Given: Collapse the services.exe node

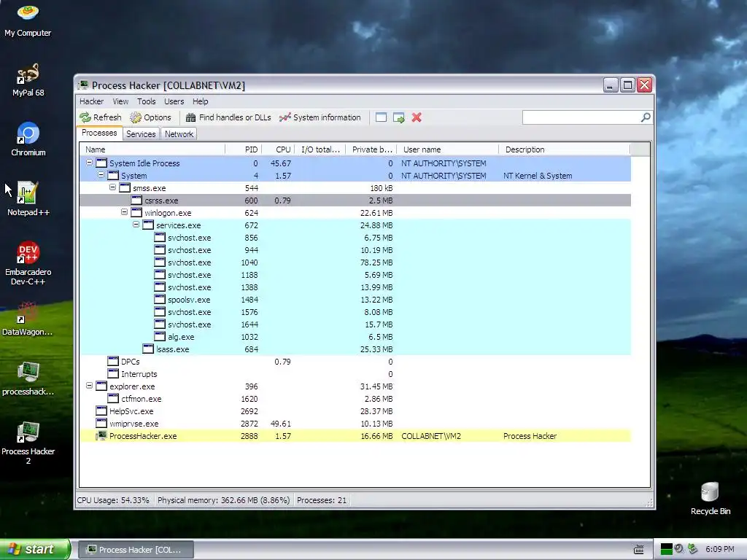Looking at the screenshot, I should tap(136, 225).
